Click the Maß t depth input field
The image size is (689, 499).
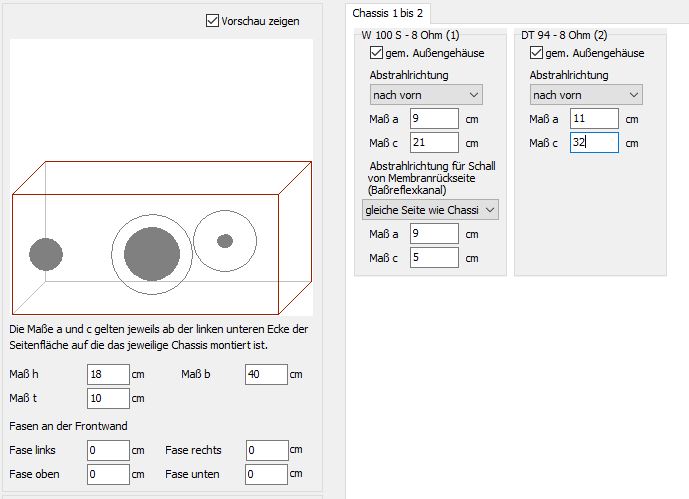(x=108, y=398)
